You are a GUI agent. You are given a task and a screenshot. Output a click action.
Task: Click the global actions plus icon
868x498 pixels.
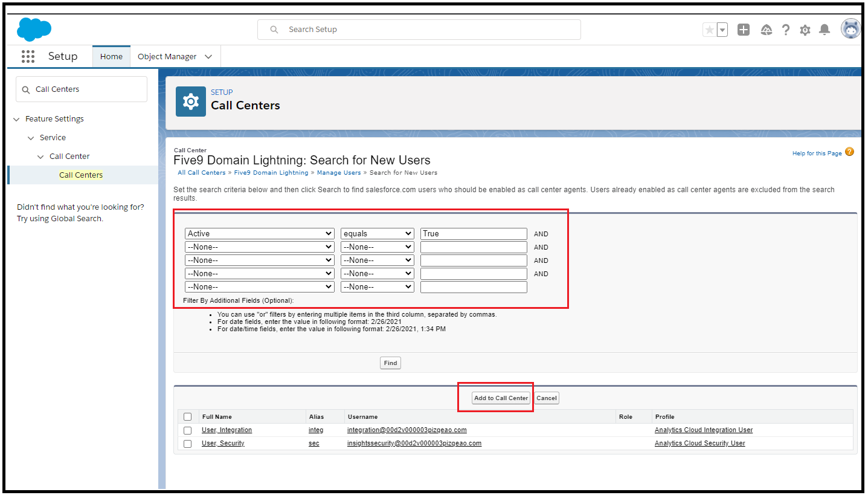point(744,30)
